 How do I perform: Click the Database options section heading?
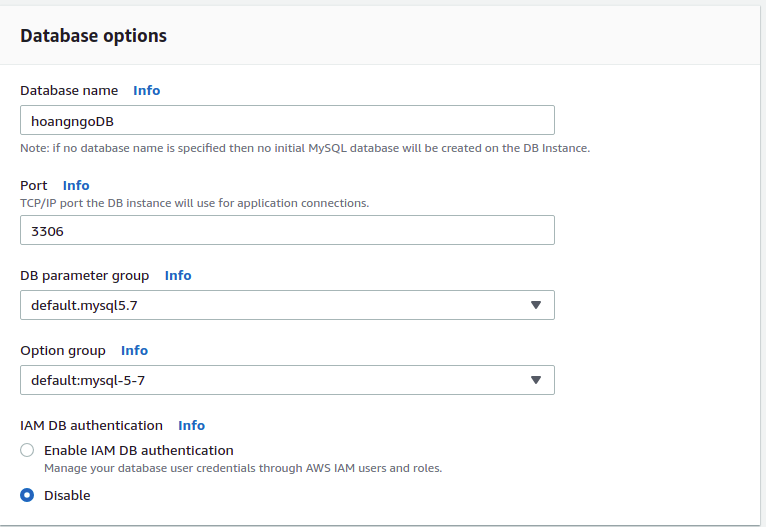click(x=93, y=36)
